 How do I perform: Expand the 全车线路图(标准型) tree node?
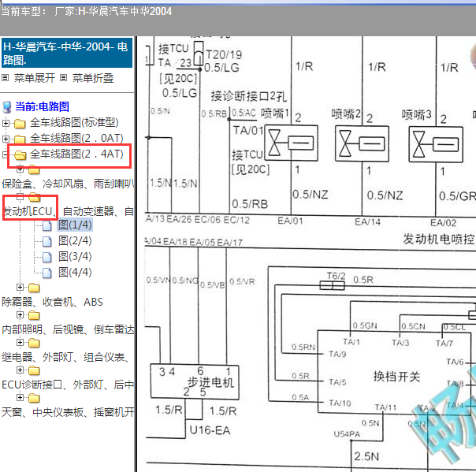[6, 123]
